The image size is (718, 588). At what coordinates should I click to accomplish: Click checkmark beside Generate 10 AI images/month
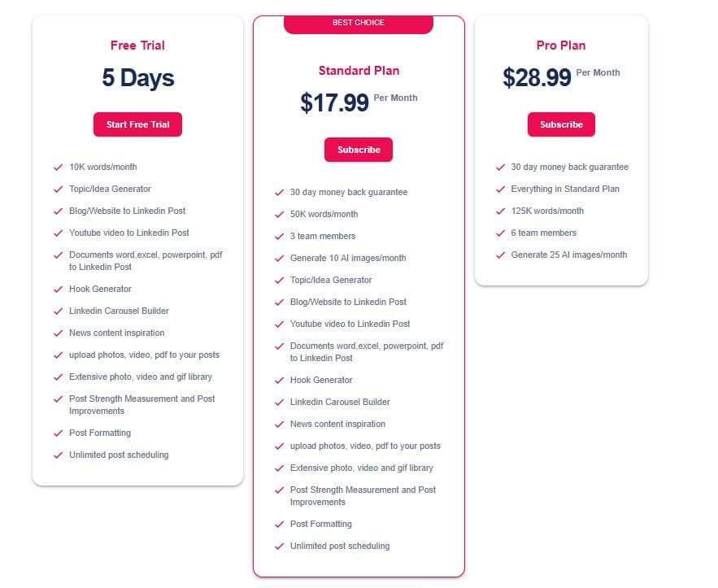click(280, 258)
